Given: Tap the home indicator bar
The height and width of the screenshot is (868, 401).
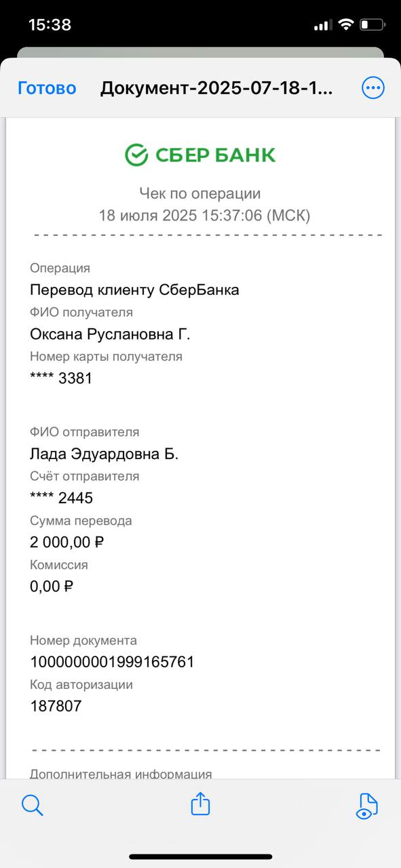Looking at the screenshot, I should coord(201,856).
